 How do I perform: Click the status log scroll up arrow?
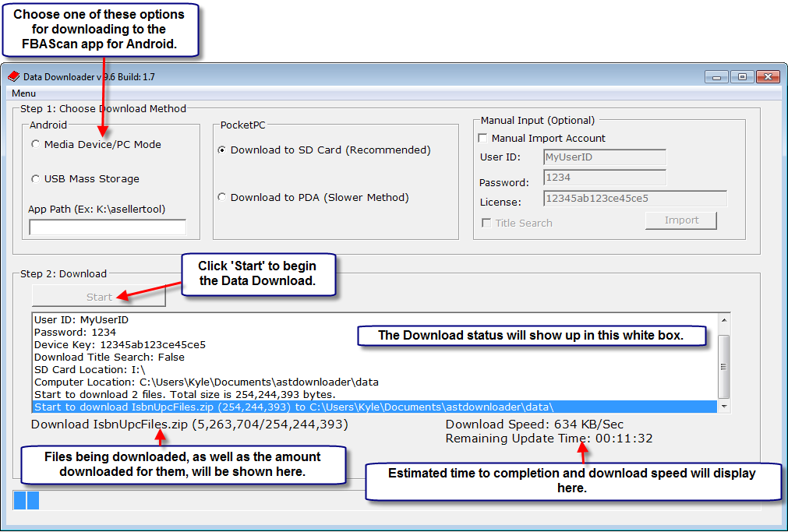(x=723, y=320)
